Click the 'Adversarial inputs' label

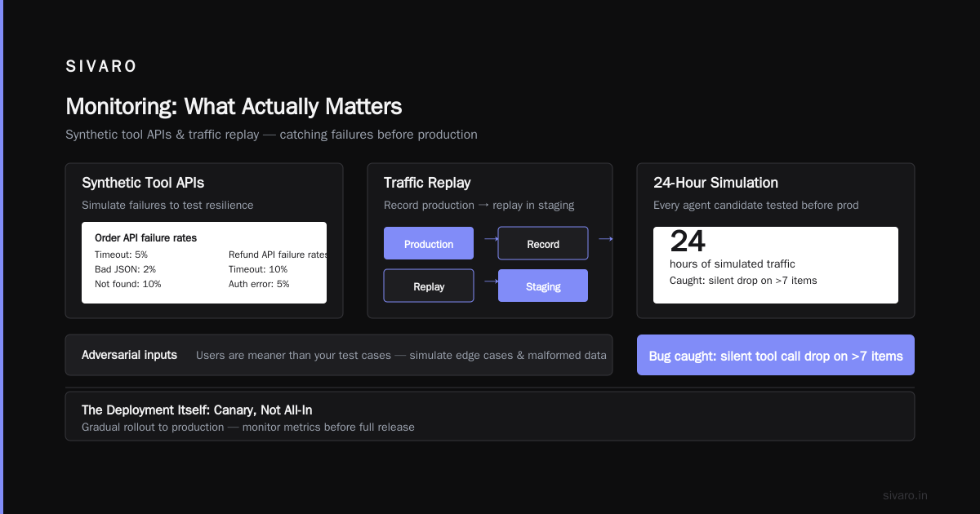129,355
